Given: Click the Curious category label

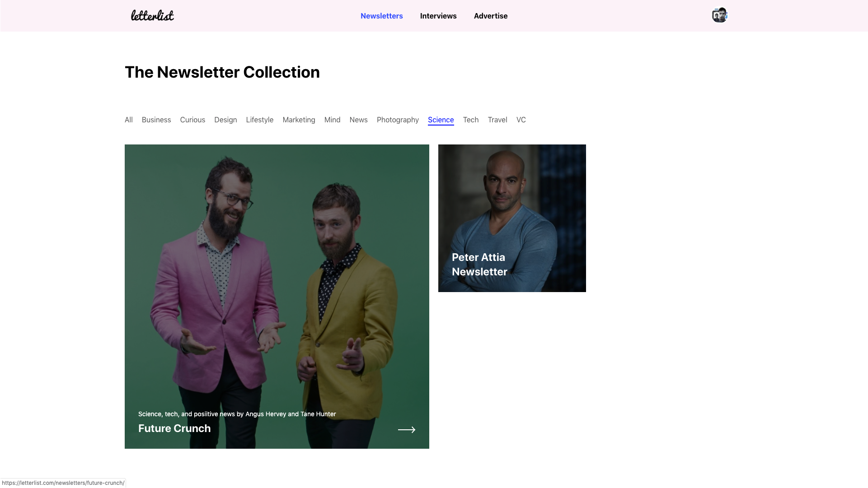Looking at the screenshot, I should click(192, 119).
